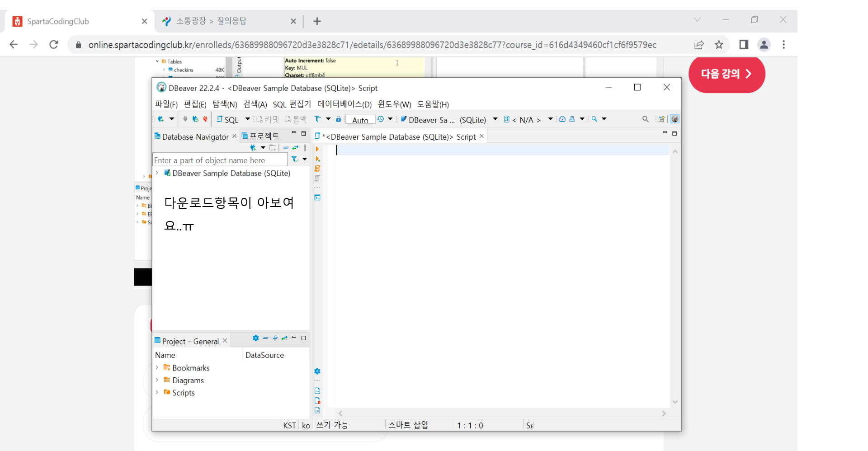The height and width of the screenshot is (451, 868).
Task: Open the New Connection dropdown arrow in main toolbar
Action: pos(172,119)
